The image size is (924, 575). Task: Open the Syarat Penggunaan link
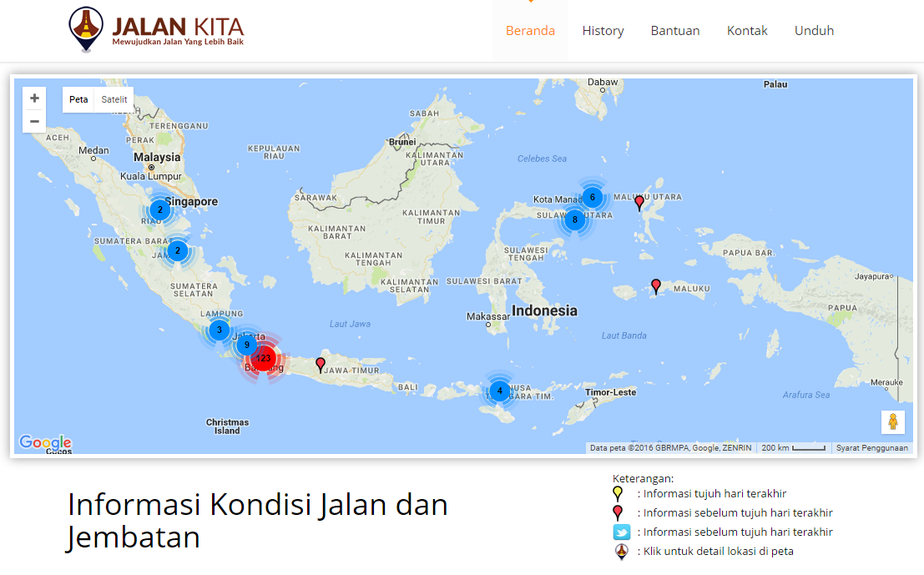(x=871, y=448)
